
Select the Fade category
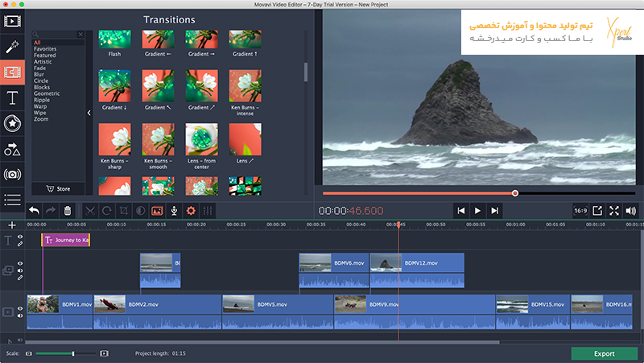[x=39, y=68]
